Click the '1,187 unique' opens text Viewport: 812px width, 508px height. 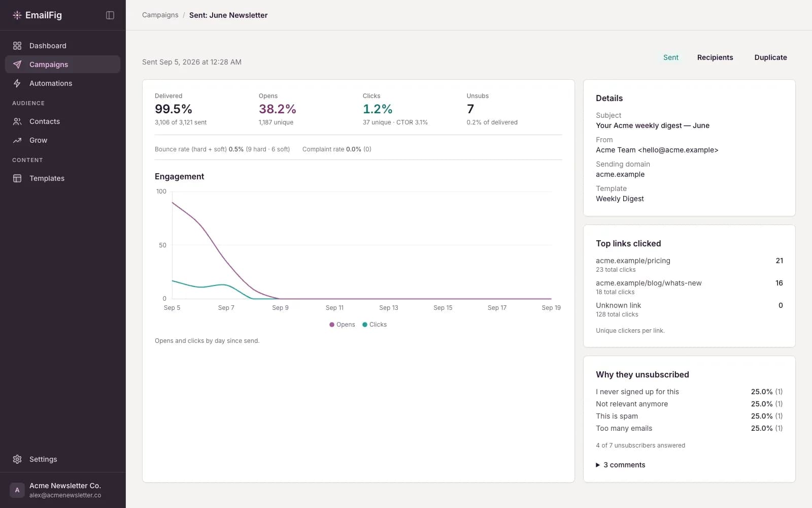tap(276, 122)
